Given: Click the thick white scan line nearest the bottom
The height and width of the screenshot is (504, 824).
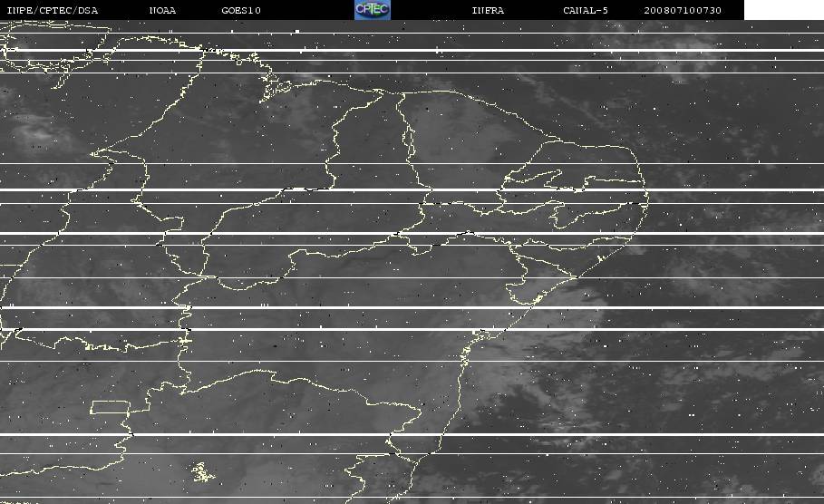Looking at the screenshot, I should pyautogui.click(x=412, y=434).
